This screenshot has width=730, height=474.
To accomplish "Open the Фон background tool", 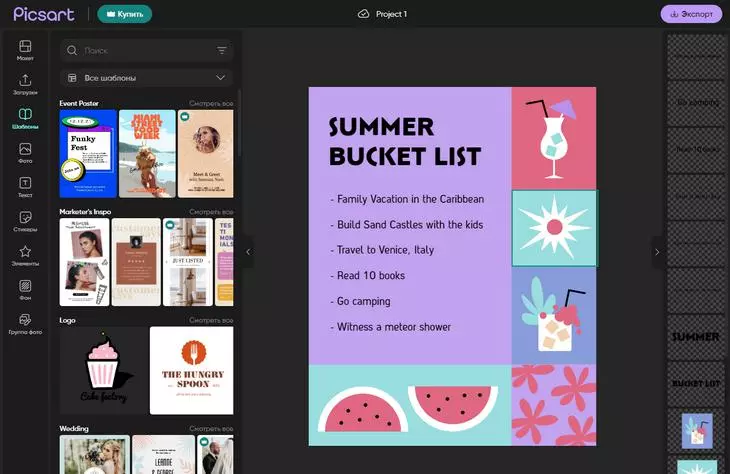I will point(25,290).
